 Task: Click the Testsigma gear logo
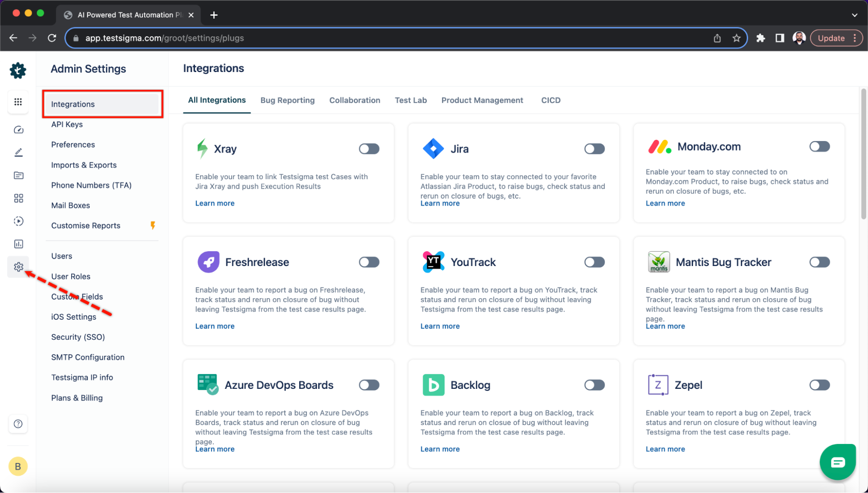coord(18,70)
